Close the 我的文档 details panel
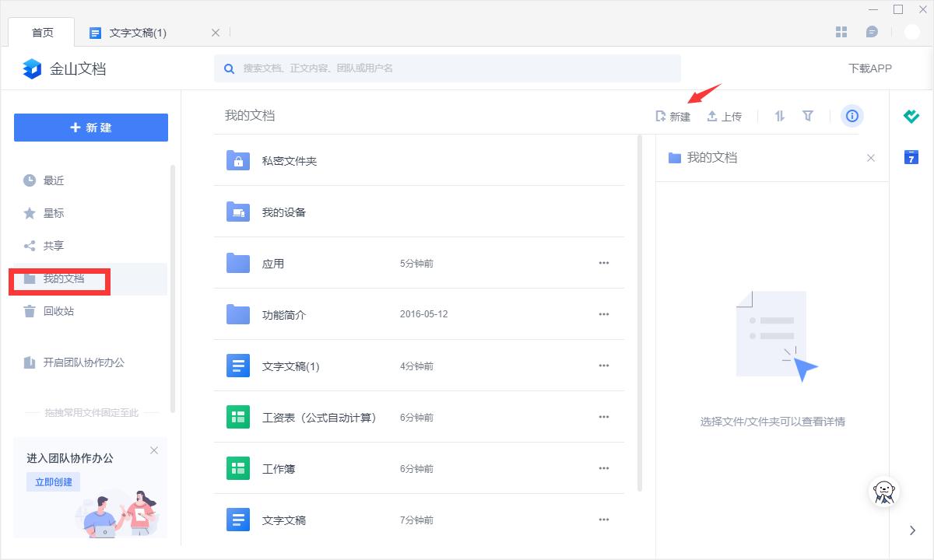 coord(871,158)
